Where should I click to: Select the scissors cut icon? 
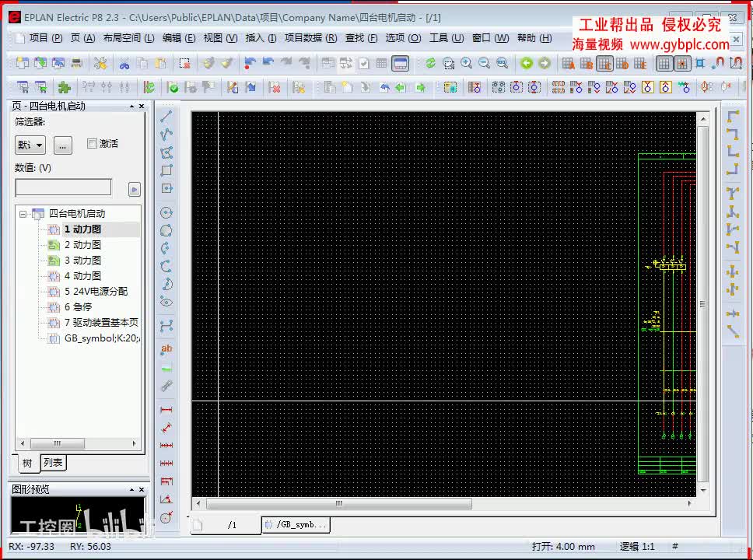coord(124,64)
